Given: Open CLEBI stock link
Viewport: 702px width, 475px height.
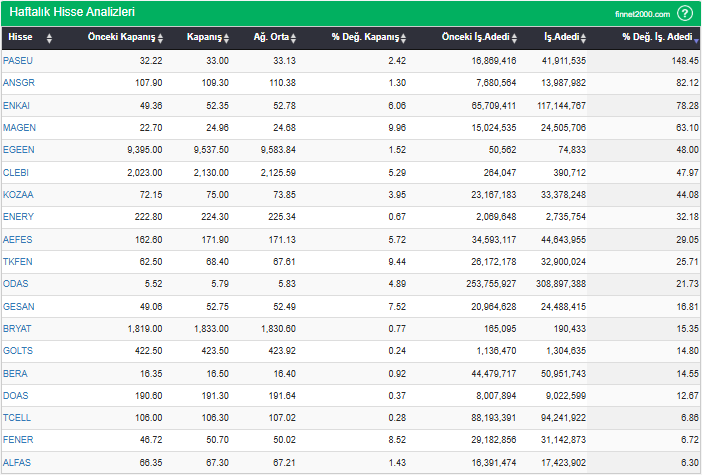Looking at the screenshot, I should [x=16, y=172].
